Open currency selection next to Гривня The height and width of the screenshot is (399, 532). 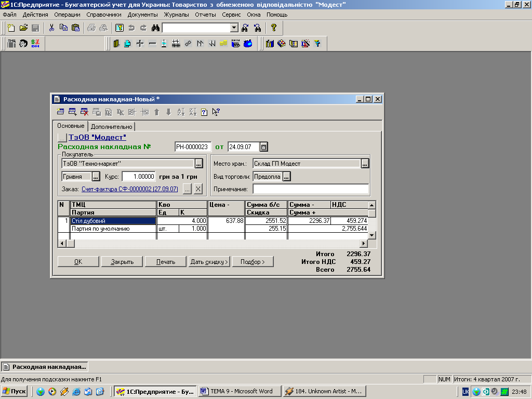(96, 177)
